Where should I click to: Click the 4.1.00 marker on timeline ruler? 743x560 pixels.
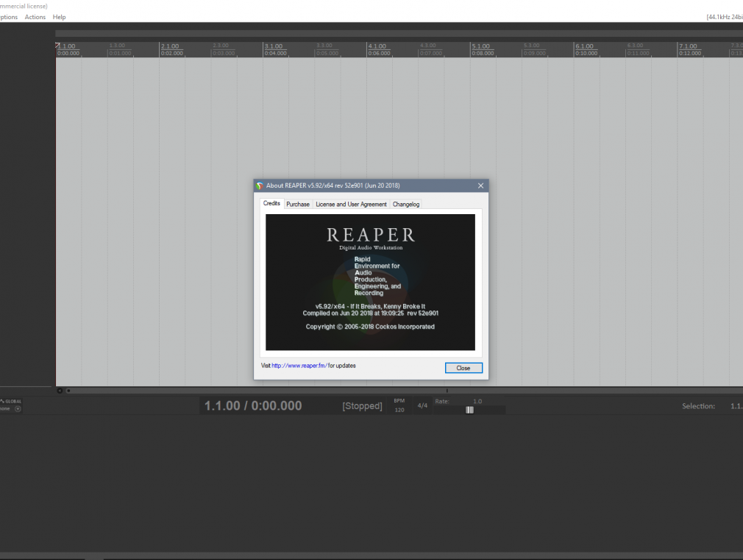(377, 46)
